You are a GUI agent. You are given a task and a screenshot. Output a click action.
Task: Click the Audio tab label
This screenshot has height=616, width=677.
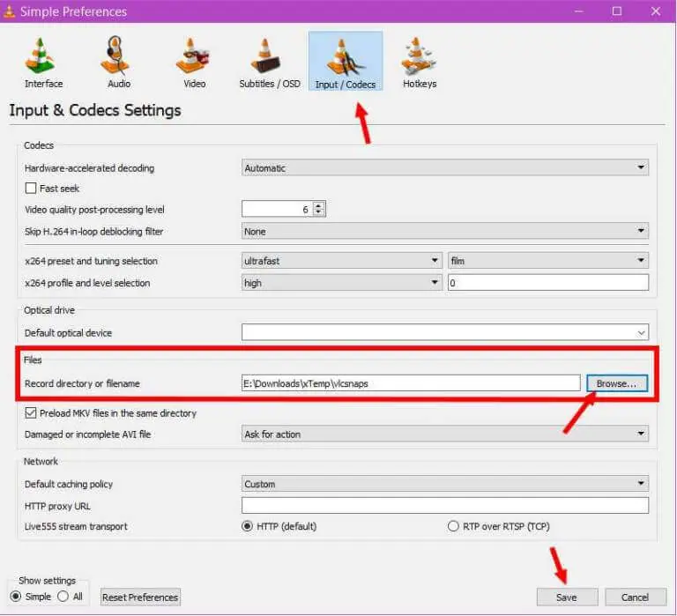tap(119, 84)
